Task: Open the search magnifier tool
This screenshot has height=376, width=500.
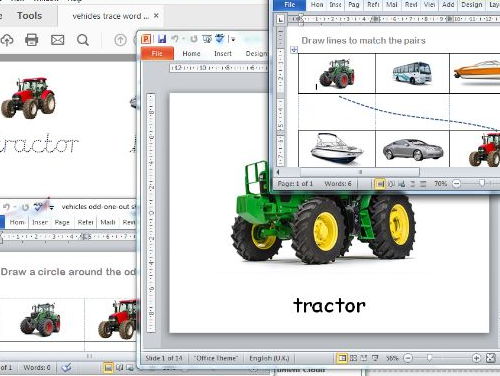Action: coord(83,40)
